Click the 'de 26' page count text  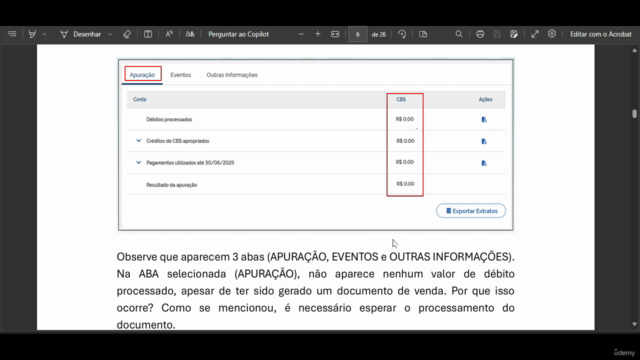379,35
